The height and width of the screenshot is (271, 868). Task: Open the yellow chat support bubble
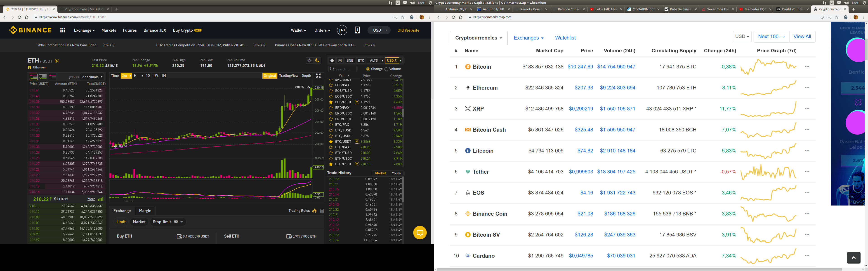coord(420,233)
